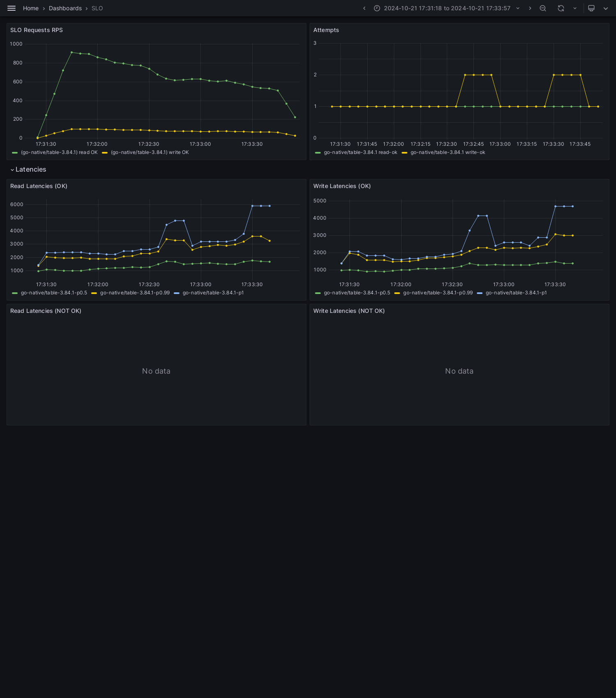Viewport: 616px width, 698px height.
Task: Open Write Latencies (OK) panel title
Action: click(342, 186)
